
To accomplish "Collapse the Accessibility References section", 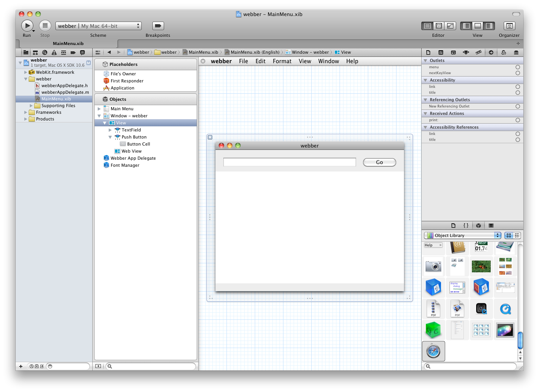I will click(425, 127).
